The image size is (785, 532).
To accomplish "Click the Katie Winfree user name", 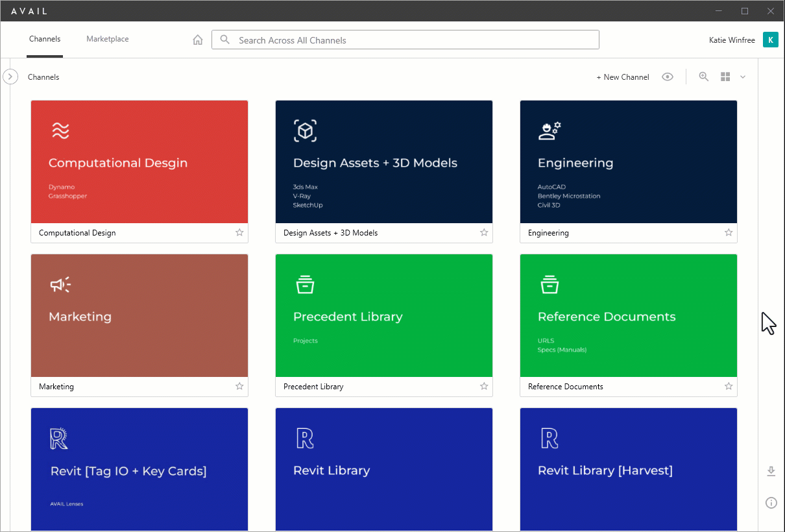I will (x=732, y=40).
